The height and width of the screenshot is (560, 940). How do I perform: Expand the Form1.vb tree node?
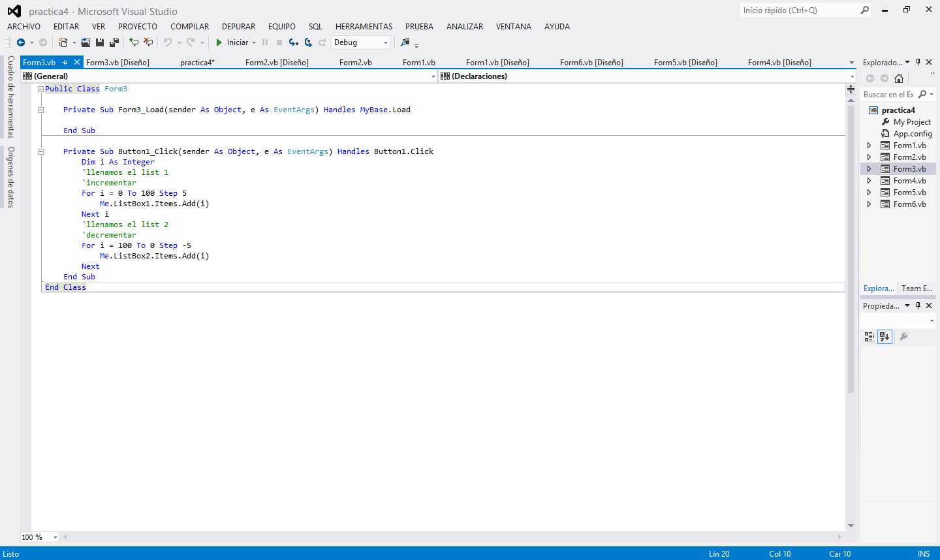(869, 145)
